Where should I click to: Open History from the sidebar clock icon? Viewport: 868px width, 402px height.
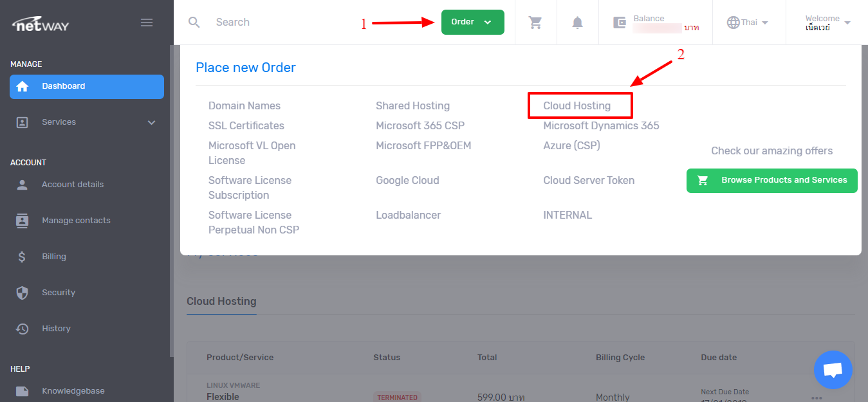tap(23, 329)
